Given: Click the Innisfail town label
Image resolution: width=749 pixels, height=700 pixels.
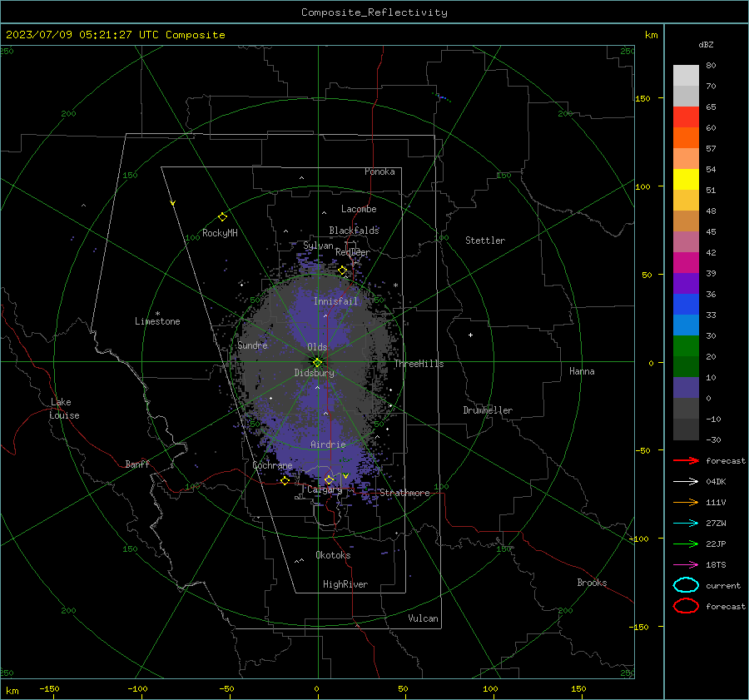Looking at the screenshot, I should [335, 301].
